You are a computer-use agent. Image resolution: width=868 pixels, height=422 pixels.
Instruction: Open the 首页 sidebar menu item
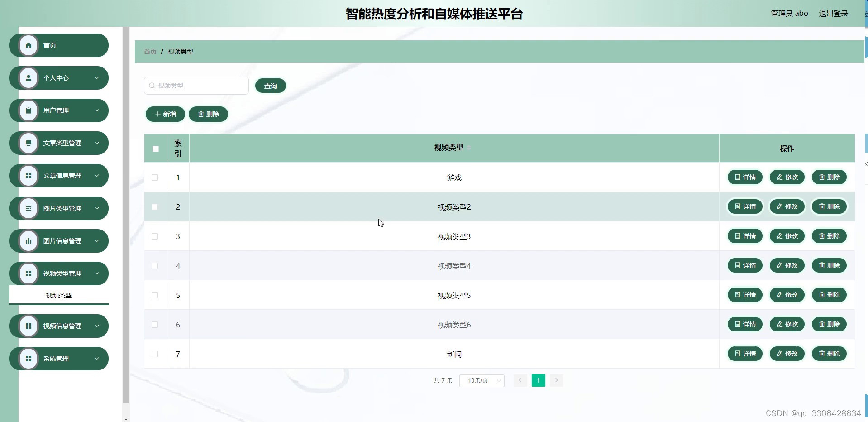pyautogui.click(x=59, y=45)
